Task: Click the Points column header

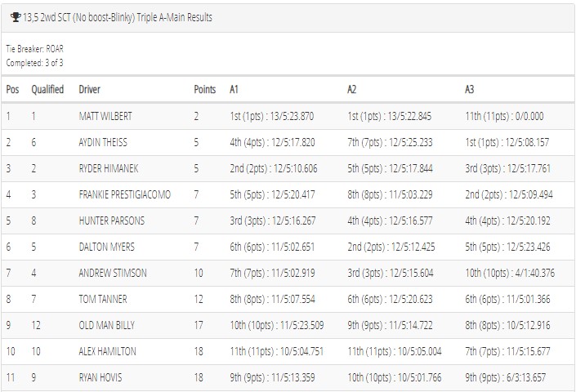Action: (204, 89)
